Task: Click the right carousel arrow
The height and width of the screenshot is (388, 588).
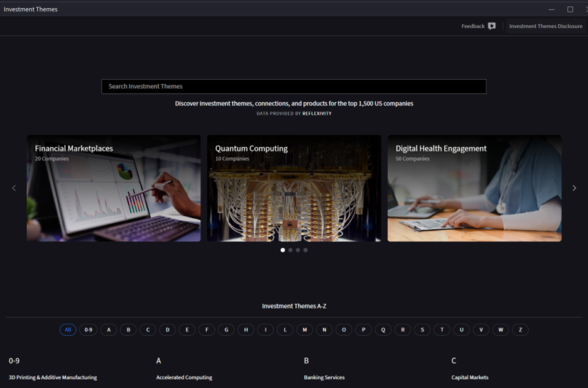Action: click(574, 187)
